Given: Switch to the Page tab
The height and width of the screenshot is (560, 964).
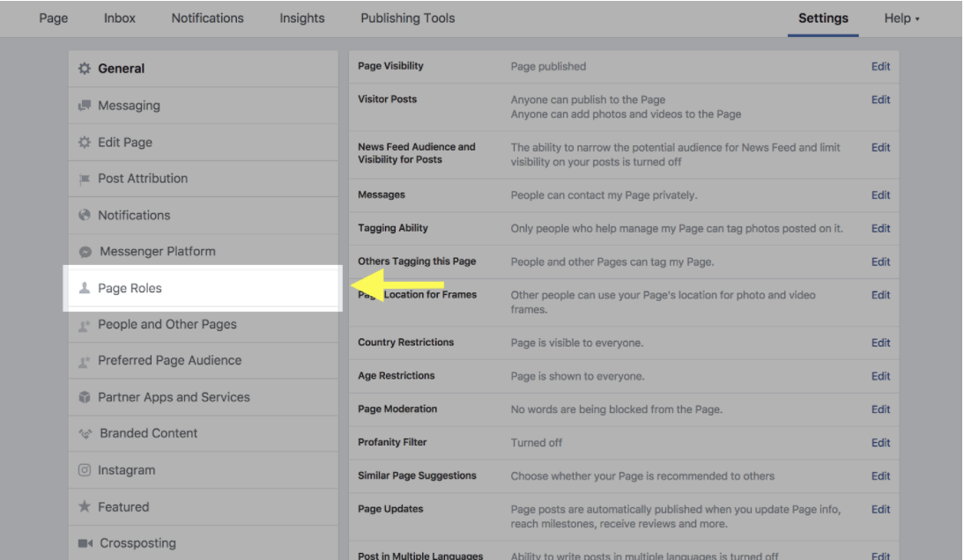Looking at the screenshot, I should (54, 18).
